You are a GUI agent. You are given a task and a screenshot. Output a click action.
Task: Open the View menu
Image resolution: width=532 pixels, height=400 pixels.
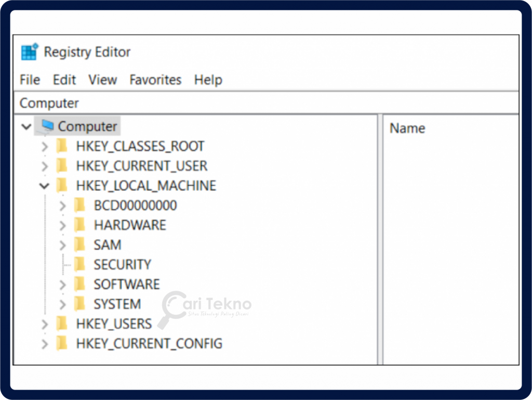coord(102,80)
